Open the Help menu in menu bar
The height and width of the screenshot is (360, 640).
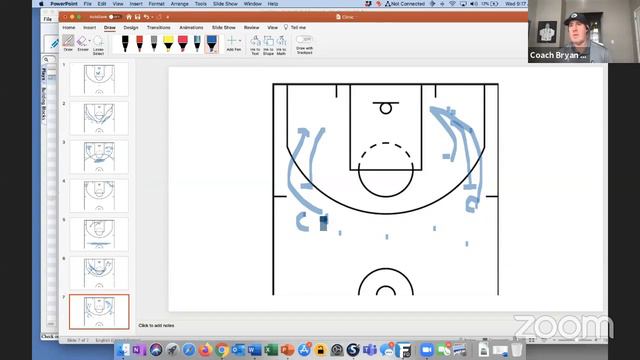[273, 4]
